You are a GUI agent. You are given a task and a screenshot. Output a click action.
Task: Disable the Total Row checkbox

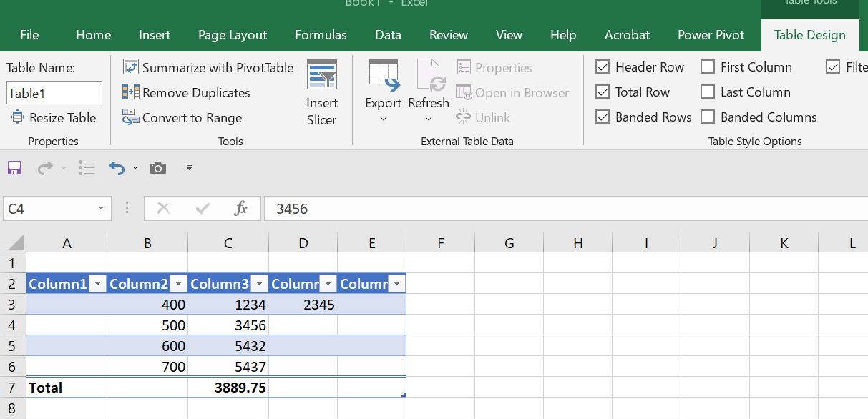[x=603, y=92]
